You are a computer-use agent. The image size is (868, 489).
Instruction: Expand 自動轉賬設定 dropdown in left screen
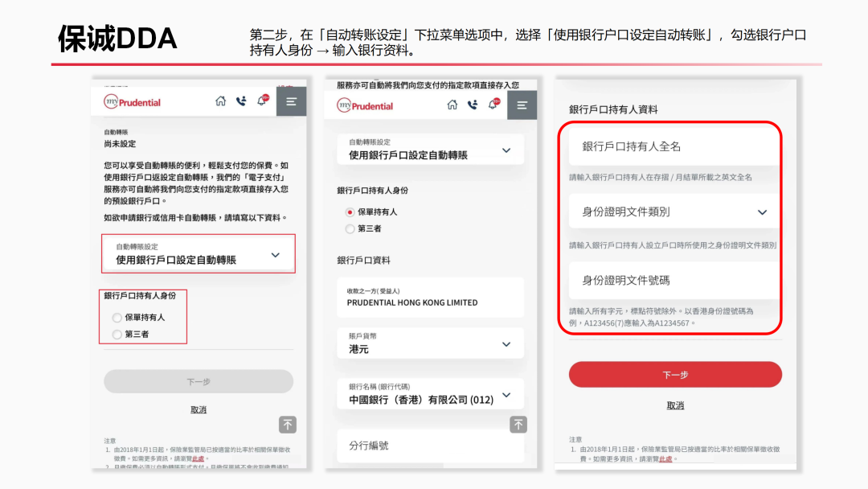tap(199, 253)
